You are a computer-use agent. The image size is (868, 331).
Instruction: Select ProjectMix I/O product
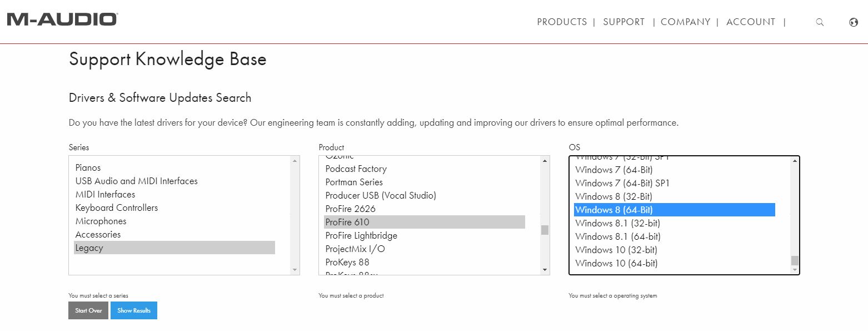(x=425, y=249)
